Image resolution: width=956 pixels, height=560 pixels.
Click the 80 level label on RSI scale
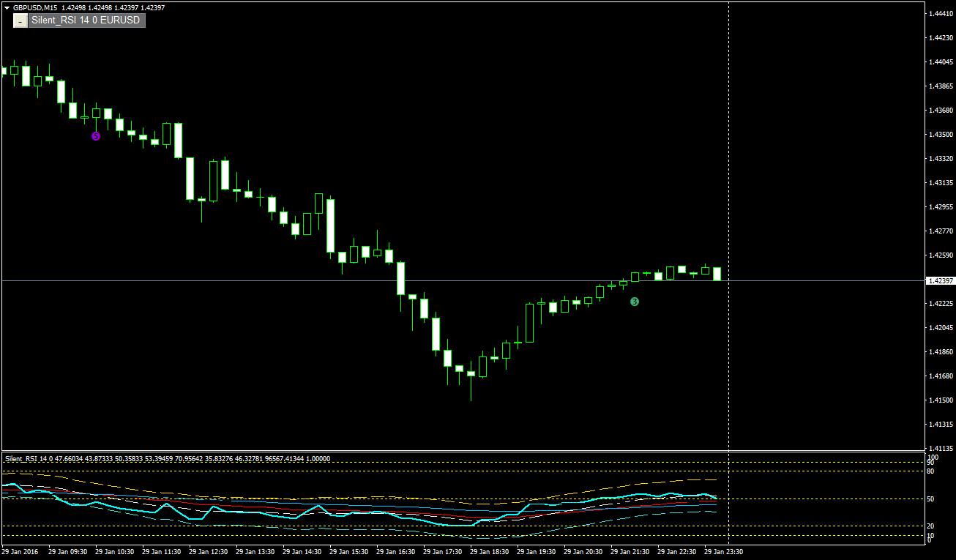tap(931, 471)
